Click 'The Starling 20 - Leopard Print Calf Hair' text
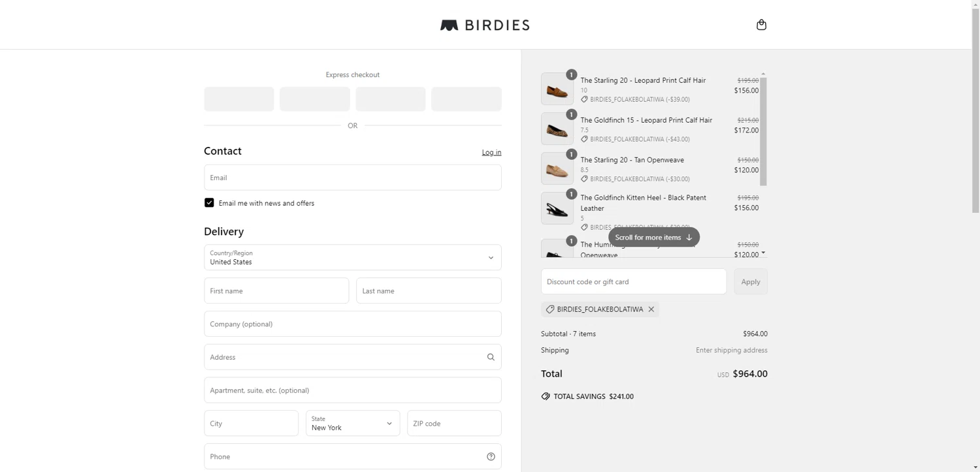 [643, 80]
